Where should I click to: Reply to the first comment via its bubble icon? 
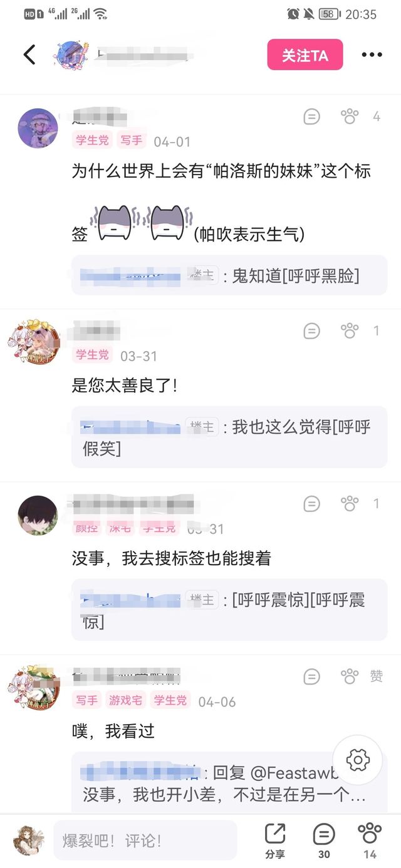coord(311,116)
